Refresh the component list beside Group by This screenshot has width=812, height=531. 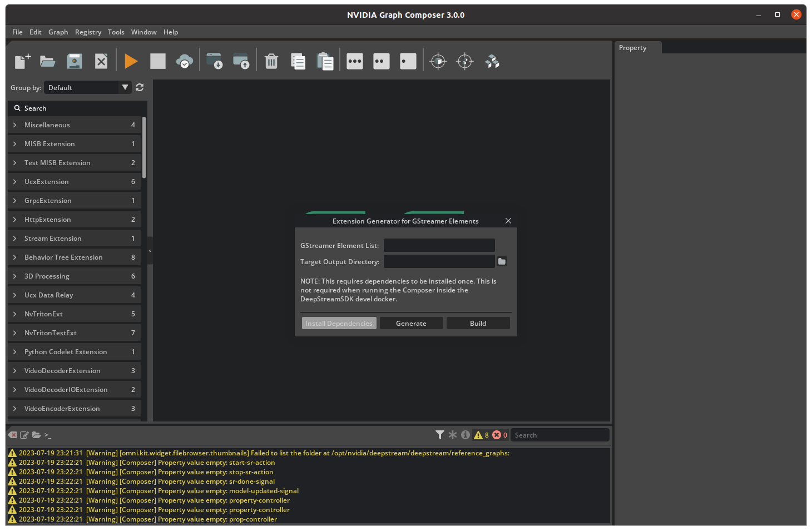(x=140, y=87)
